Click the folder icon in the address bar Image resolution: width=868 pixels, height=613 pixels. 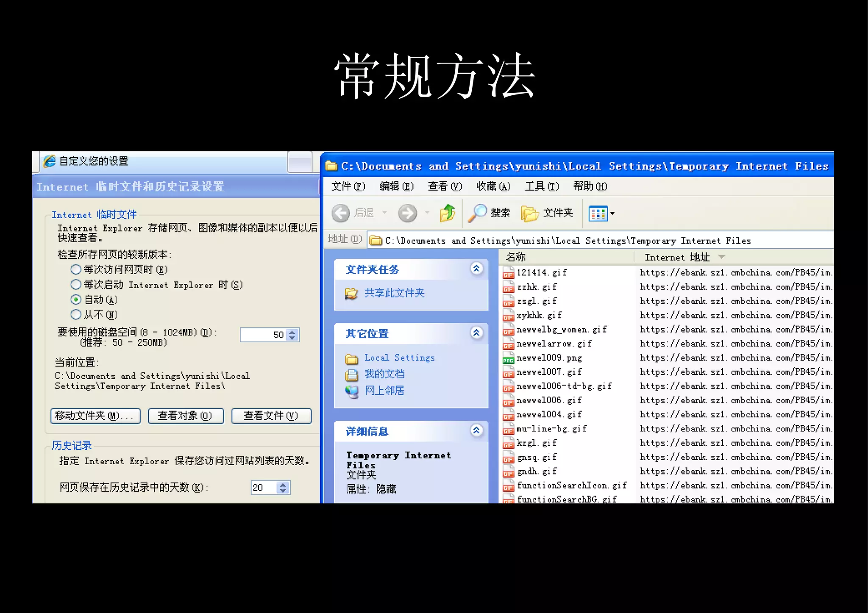(375, 241)
